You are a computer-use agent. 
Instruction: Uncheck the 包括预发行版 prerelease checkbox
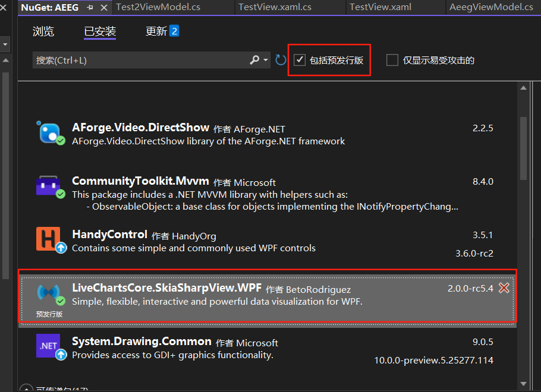pos(300,59)
